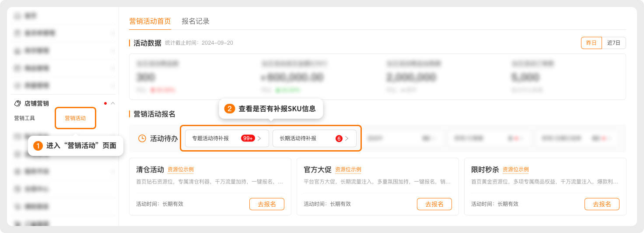
Task: Click the arrow on 长期活动待补报
Action: [347, 138]
